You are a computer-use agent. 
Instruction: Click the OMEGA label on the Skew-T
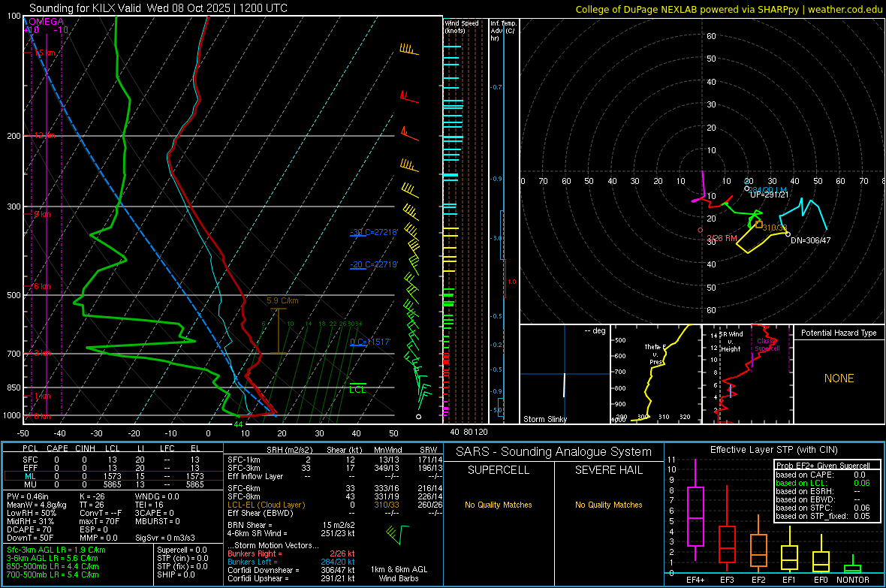click(x=46, y=22)
